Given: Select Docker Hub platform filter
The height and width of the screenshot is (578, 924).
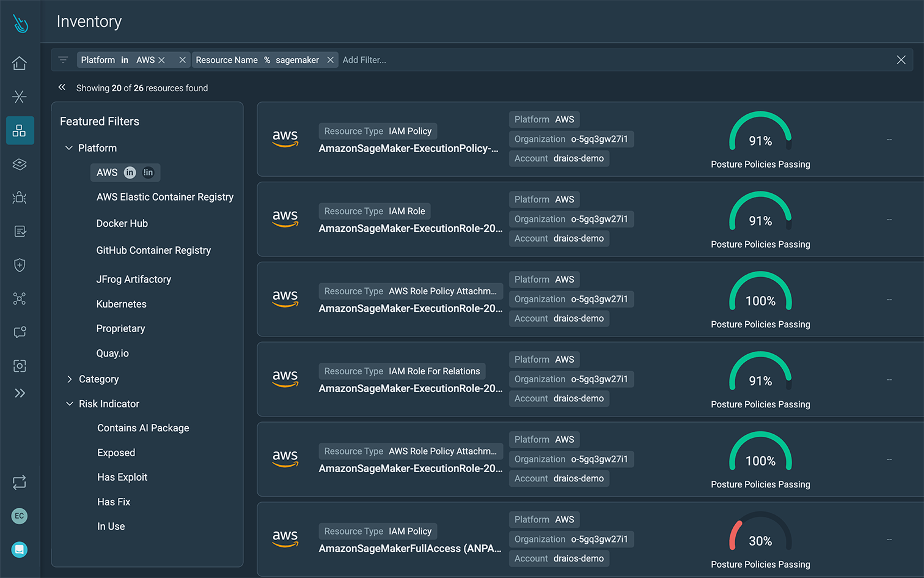Looking at the screenshot, I should click(122, 223).
